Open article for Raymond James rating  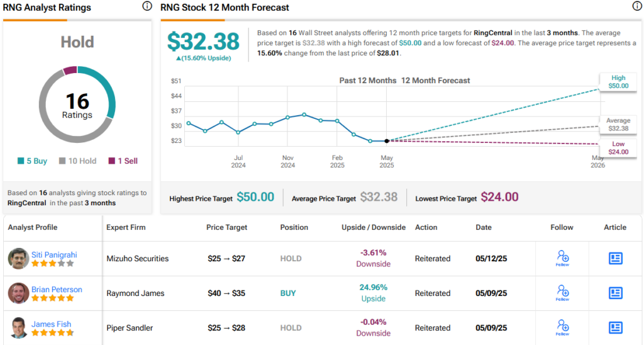pos(615,293)
